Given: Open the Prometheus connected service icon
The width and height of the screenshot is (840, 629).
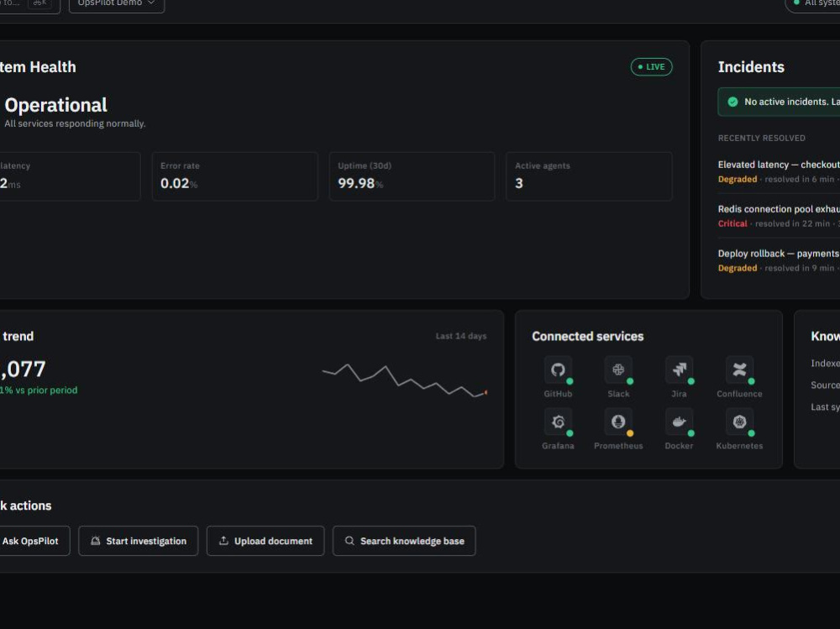Looking at the screenshot, I should click(618, 422).
